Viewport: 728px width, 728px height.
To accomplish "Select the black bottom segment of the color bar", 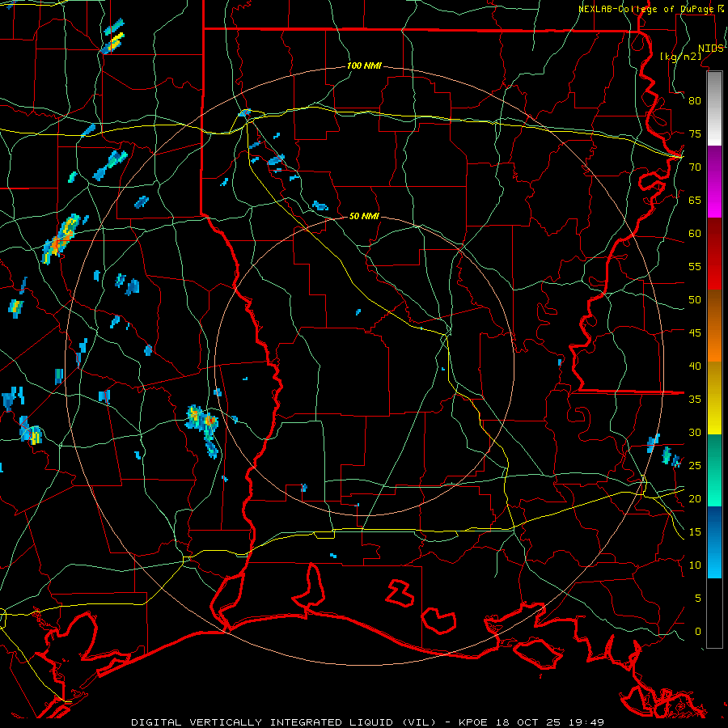I will [x=714, y=613].
